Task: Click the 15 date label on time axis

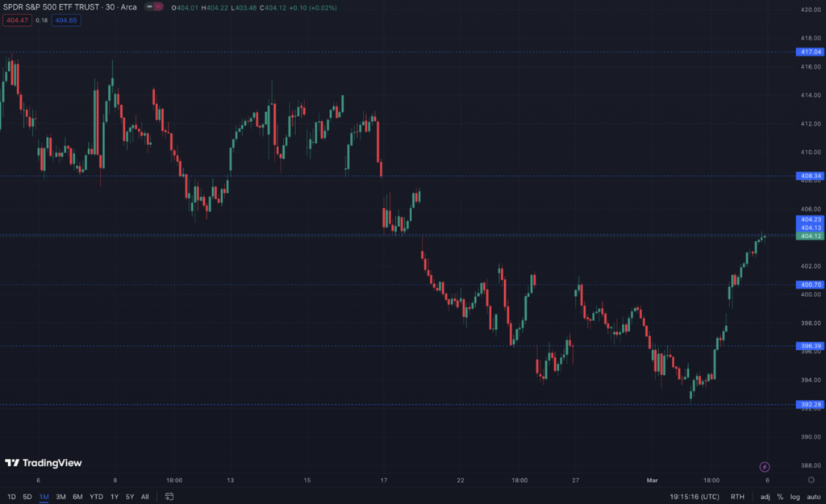Action: (307, 481)
